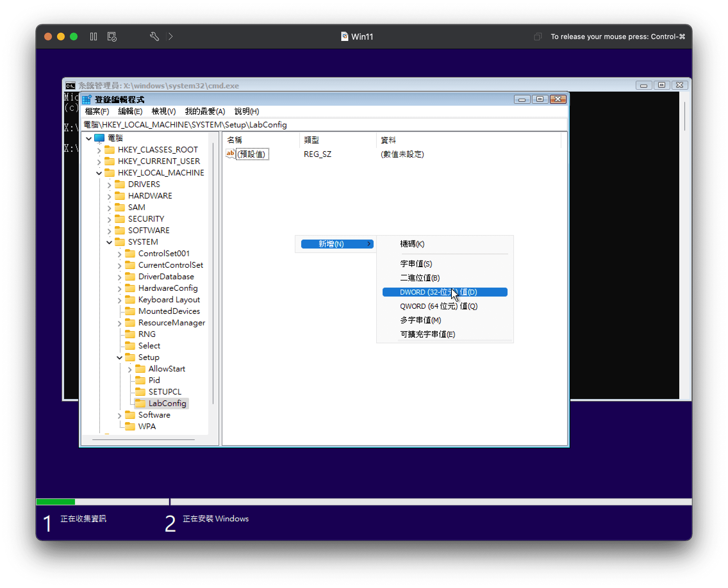The image size is (728, 588).
Task: Select DWORD (32-位元) 值(D) from the context menu
Action: [x=437, y=292]
